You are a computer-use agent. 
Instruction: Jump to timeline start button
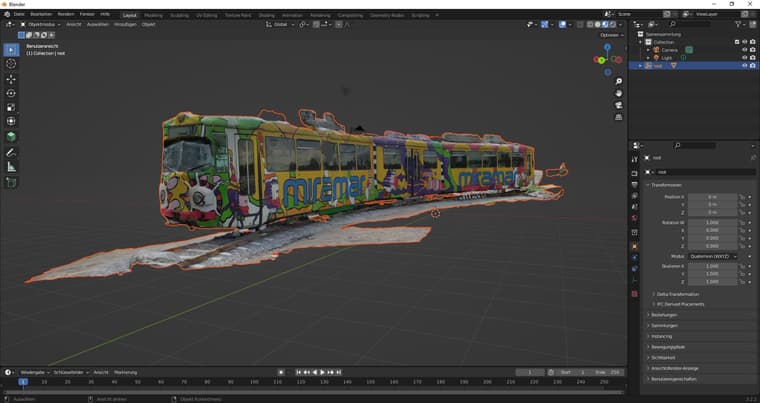[x=299, y=372]
